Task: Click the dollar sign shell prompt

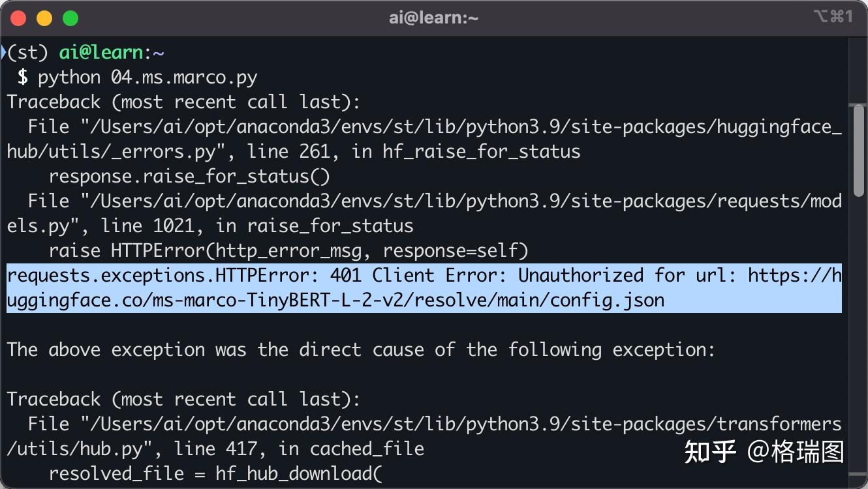Action: tap(23, 78)
